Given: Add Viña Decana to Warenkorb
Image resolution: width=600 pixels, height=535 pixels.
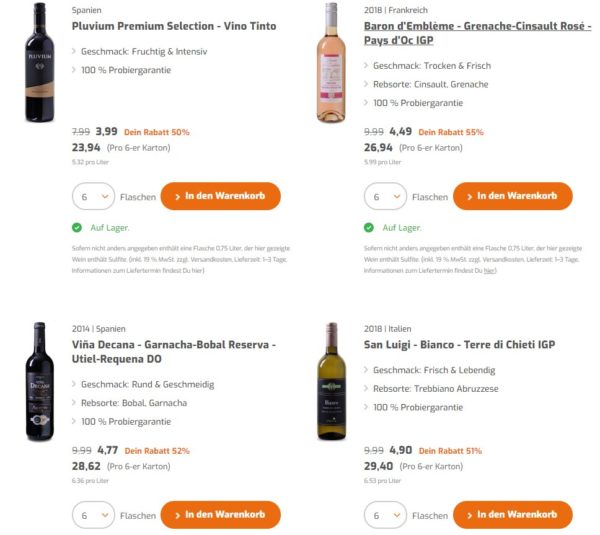Looking at the screenshot, I should coord(220,515).
